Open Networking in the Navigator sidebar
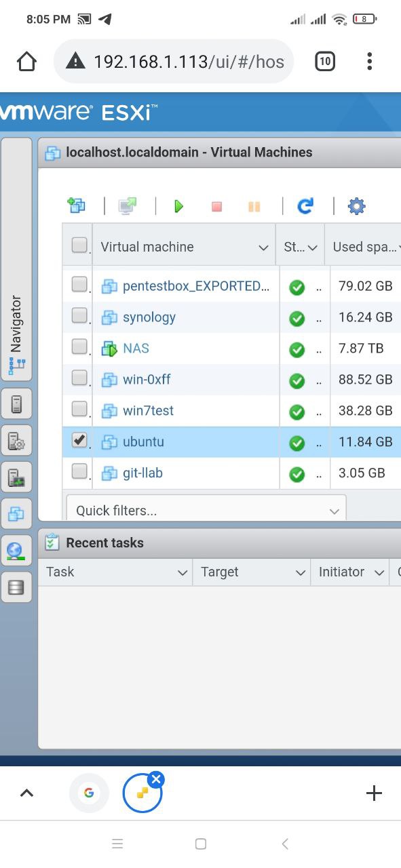 tap(17, 550)
